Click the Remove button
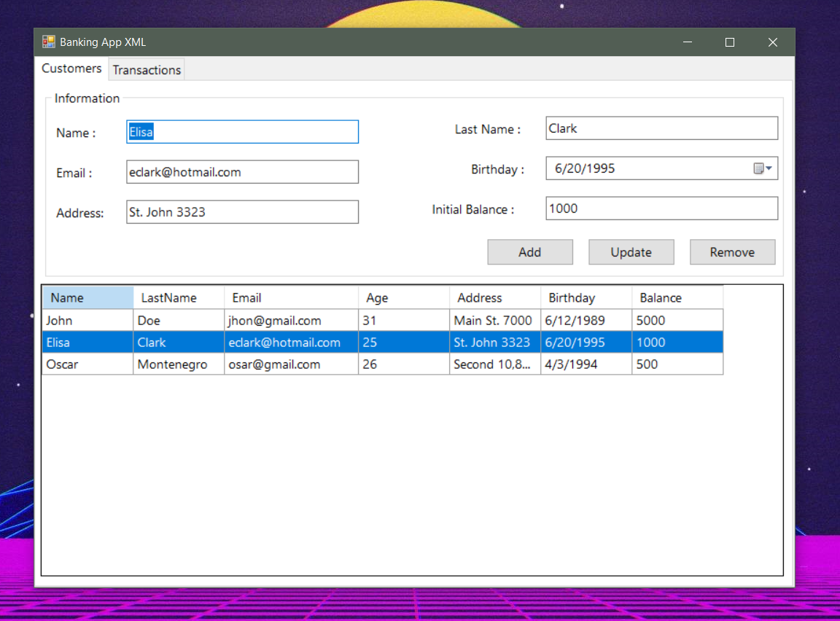 [x=732, y=252]
